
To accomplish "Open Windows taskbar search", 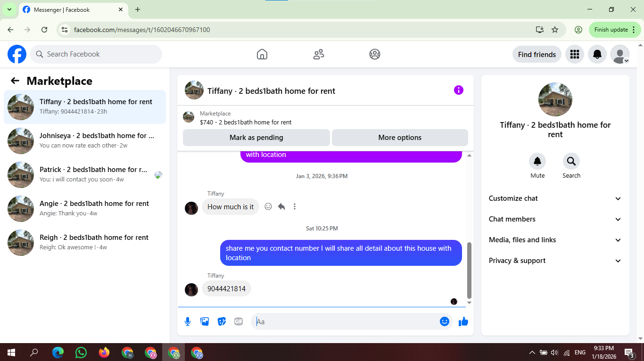I will [x=34, y=353].
